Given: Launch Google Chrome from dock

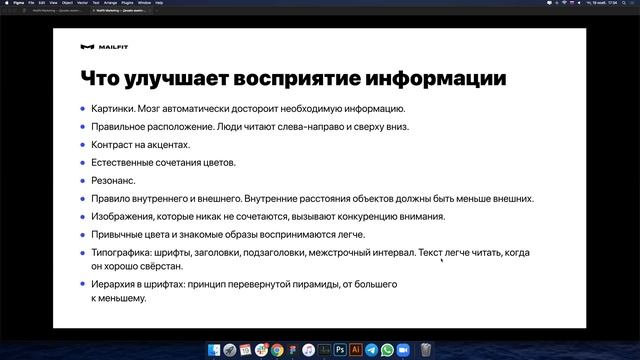Looking at the screenshot, I should coord(277,350).
